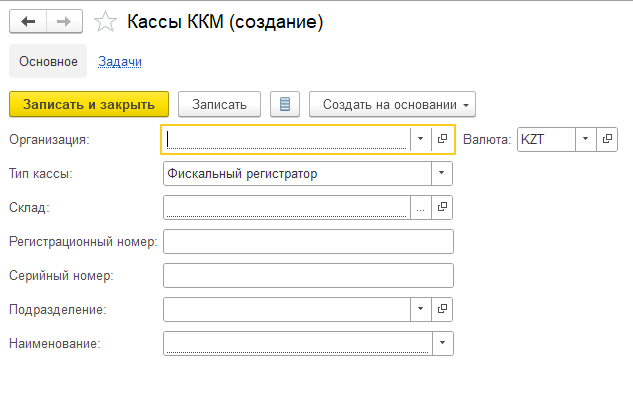The height and width of the screenshot is (415, 633).
Task: Open the Организация record with open icon
Action: [442, 139]
